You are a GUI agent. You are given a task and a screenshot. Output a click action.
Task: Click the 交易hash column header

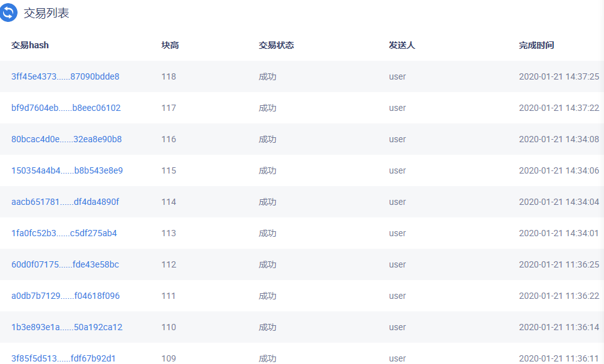(30, 45)
